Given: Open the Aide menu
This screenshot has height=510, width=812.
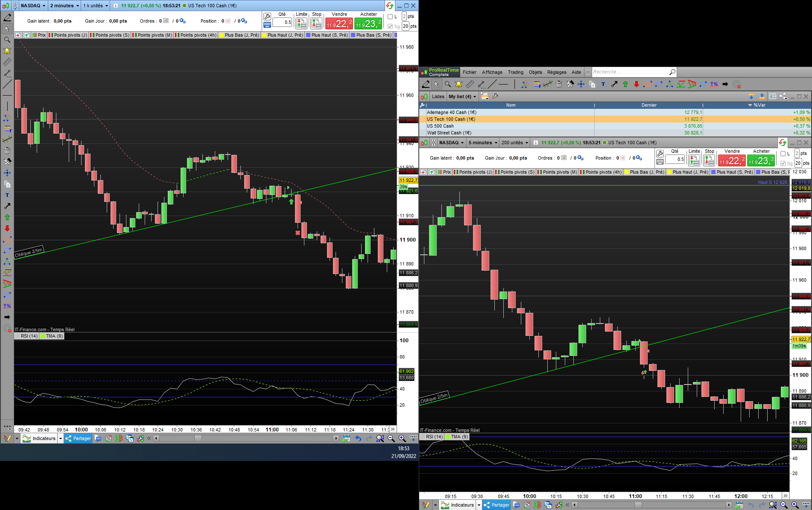Looking at the screenshot, I should point(576,72).
